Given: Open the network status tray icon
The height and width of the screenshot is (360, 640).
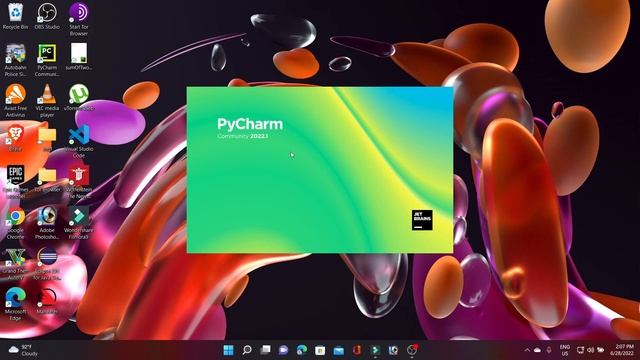Looking at the screenshot, I should 580,350.
